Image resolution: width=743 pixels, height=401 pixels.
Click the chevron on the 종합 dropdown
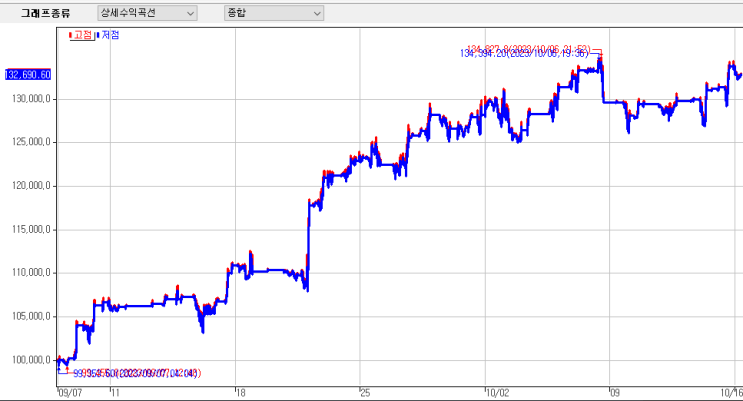(x=317, y=14)
